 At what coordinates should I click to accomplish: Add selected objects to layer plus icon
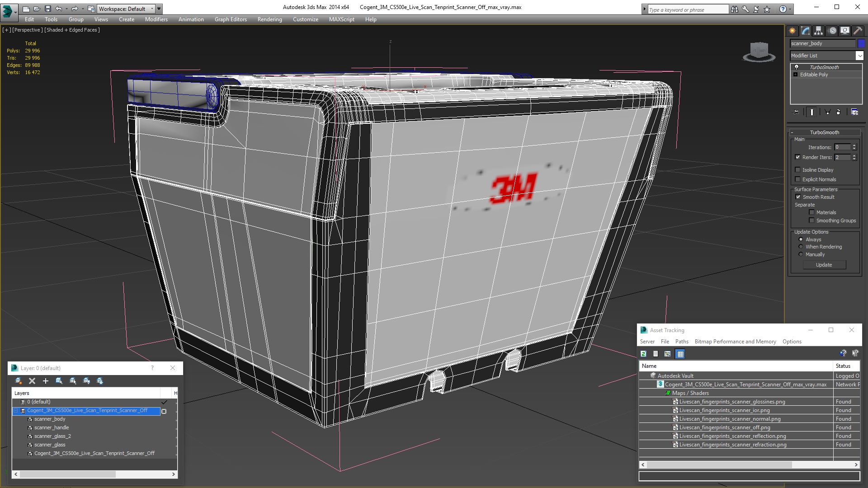coord(46,381)
